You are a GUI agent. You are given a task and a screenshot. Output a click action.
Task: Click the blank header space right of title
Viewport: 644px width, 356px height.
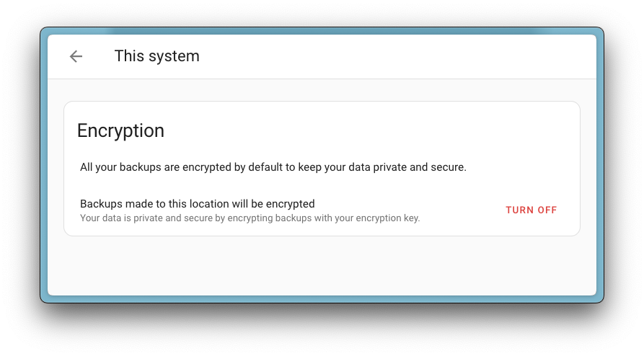click(397, 56)
